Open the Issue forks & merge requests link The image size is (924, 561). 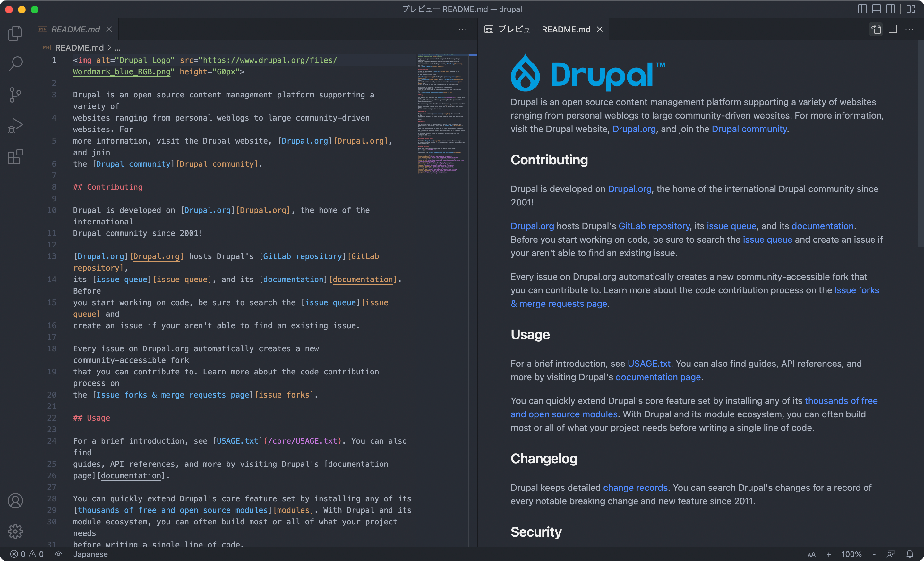(695, 297)
